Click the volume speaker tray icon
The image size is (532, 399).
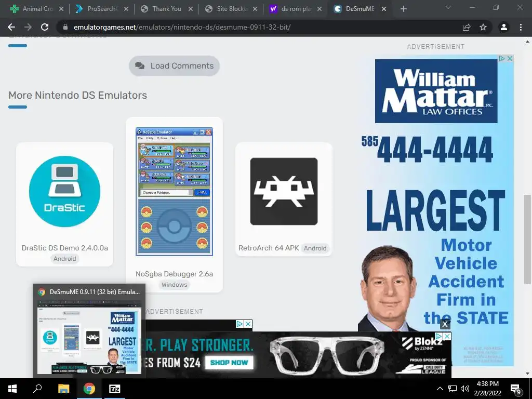pyautogui.click(x=465, y=389)
